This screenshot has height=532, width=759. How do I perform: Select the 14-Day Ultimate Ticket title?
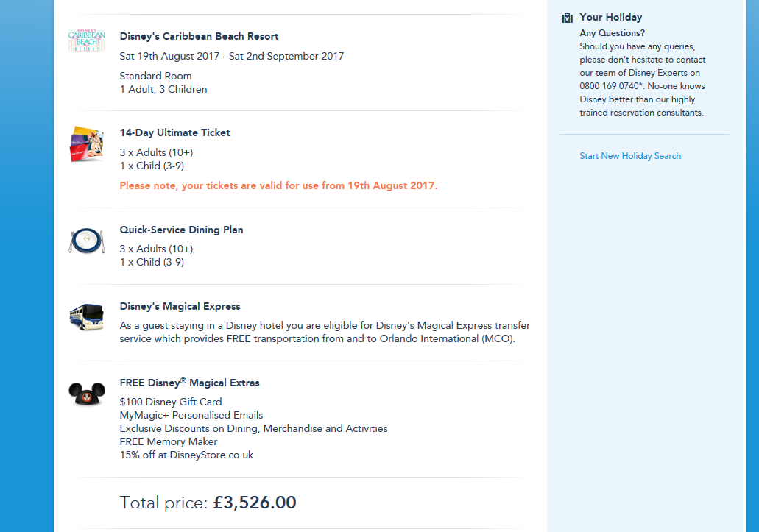(x=175, y=133)
